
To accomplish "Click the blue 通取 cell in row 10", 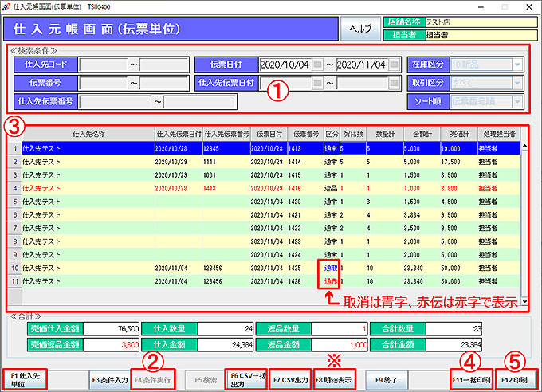I will pos(331,268).
